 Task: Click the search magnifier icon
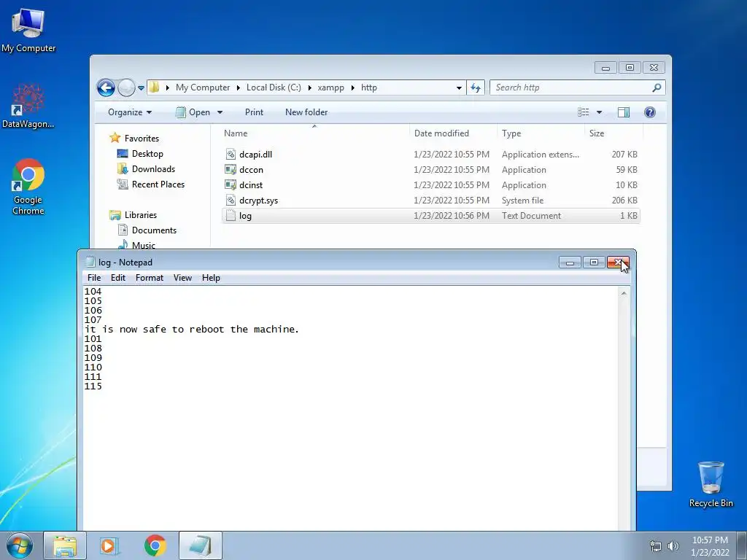pos(657,87)
